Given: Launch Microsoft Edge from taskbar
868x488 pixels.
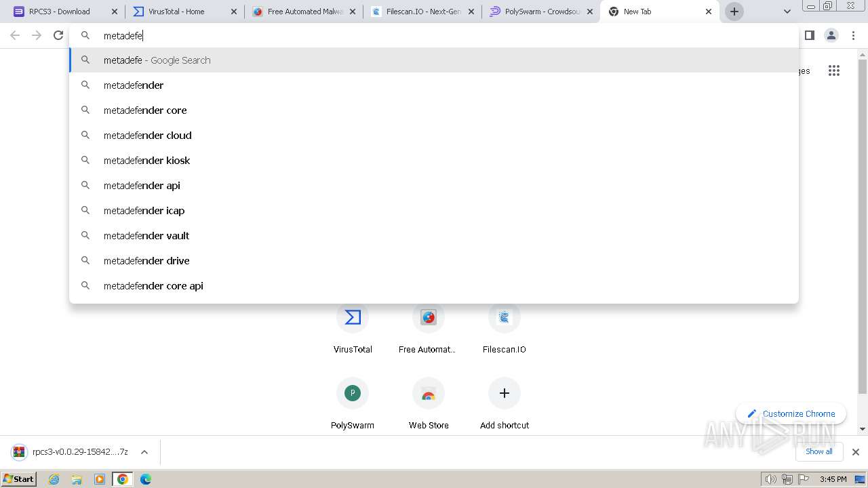Looking at the screenshot, I should coord(146,479).
